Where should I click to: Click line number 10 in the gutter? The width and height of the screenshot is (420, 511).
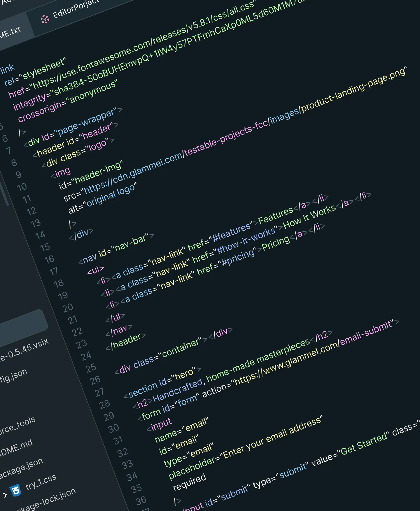click(x=22, y=187)
